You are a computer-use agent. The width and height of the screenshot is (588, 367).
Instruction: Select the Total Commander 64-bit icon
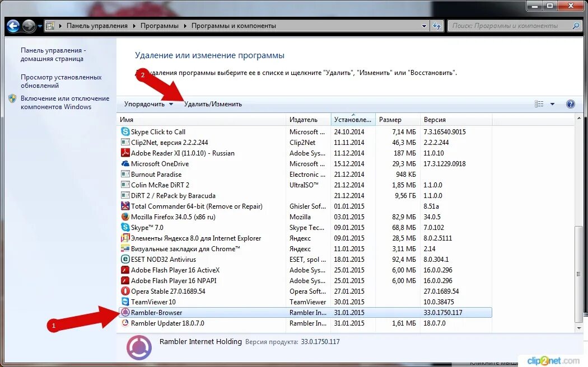[125, 206]
